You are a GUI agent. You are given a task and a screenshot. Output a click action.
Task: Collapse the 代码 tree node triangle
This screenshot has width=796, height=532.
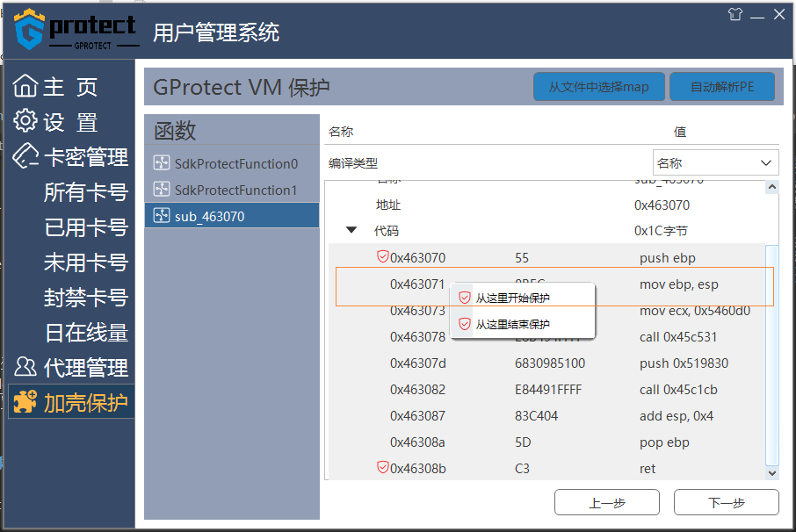[x=351, y=230]
